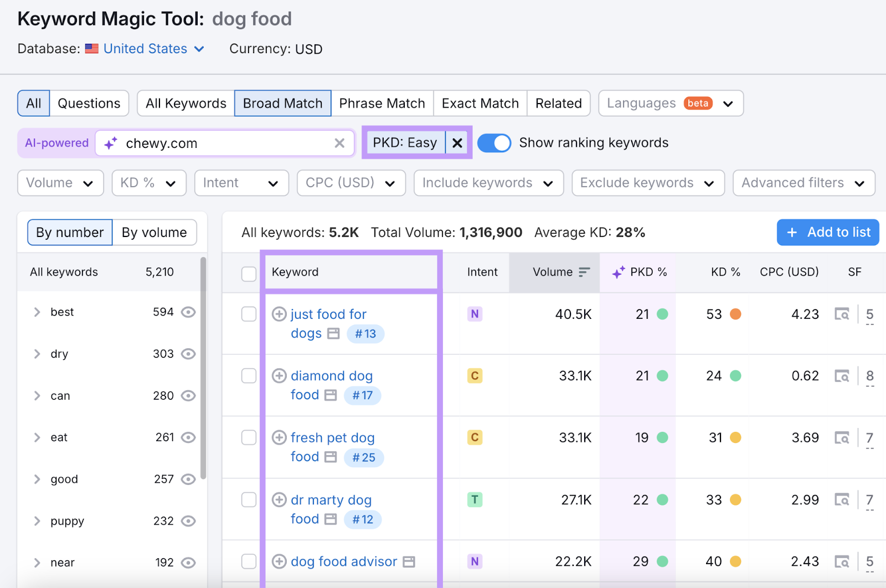Click the X to clear the chewy.com input
886x588 pixels.
coord(339,143)
